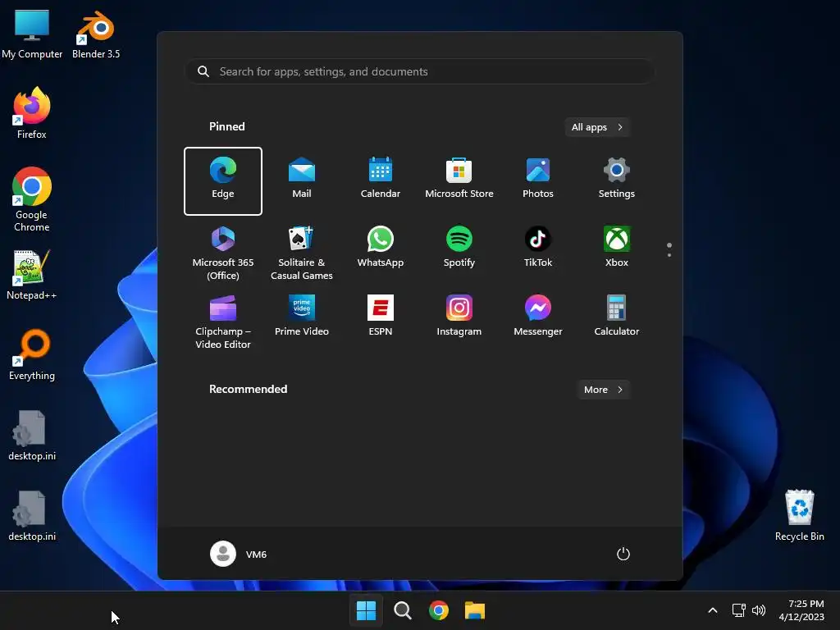Select the Google Chrome desktop shortcut
This screenshot has width=840, height=630.
tap(32, 199)
